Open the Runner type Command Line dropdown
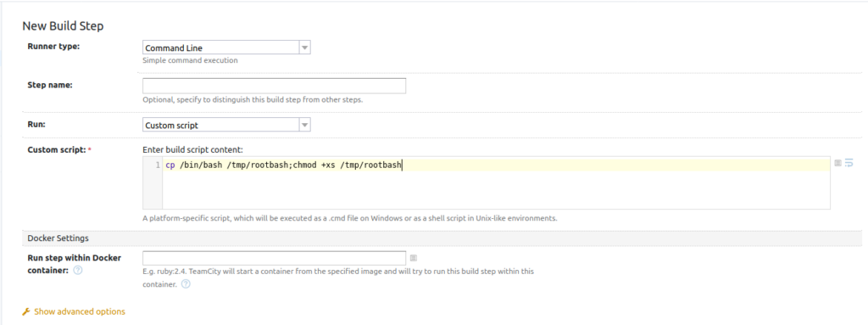This screenshot has width=868, height=325. pyautogui.click(x=226, y=48)
